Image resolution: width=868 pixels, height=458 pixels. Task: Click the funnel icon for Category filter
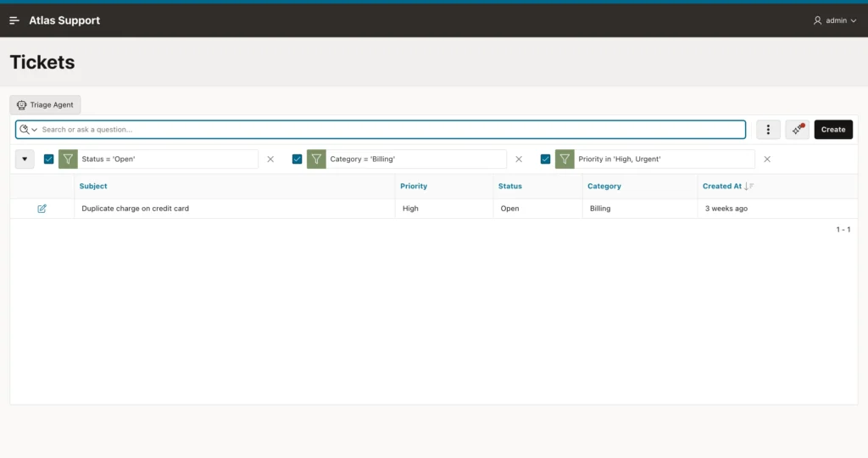click(317, 159)
